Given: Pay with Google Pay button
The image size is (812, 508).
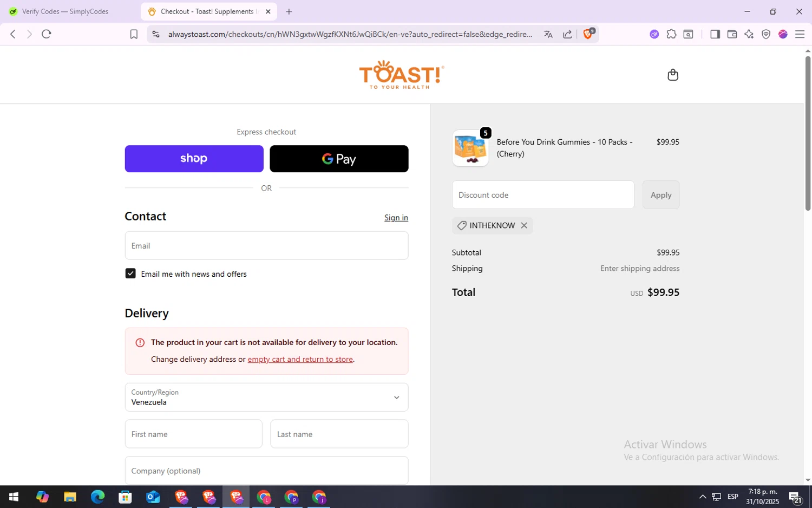Looking at the screenshot, I should coord(339,159).
